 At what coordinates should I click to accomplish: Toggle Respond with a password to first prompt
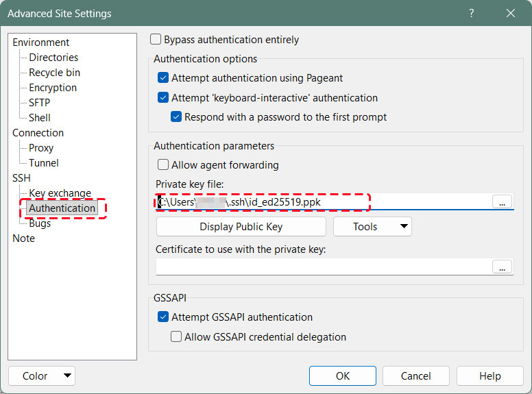point(176,117)
